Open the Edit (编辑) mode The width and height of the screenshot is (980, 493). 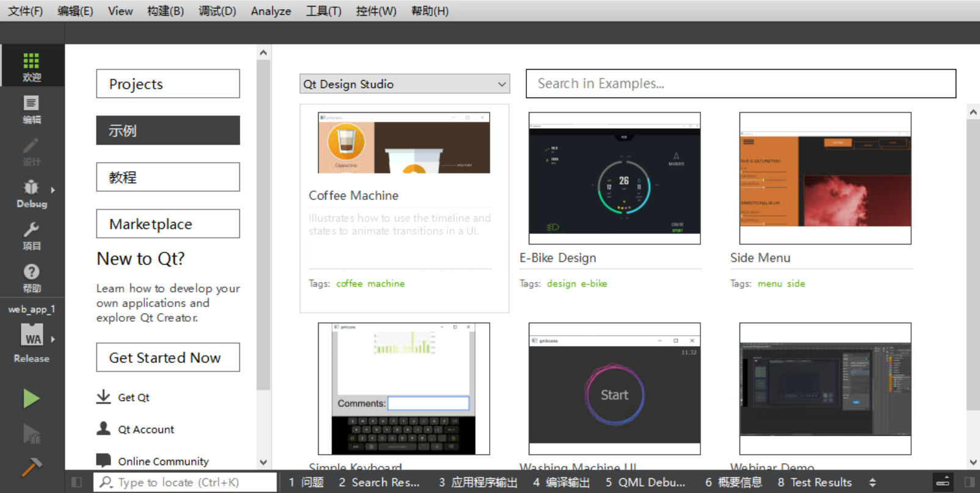pyautogui.click(x=32, y=109)
